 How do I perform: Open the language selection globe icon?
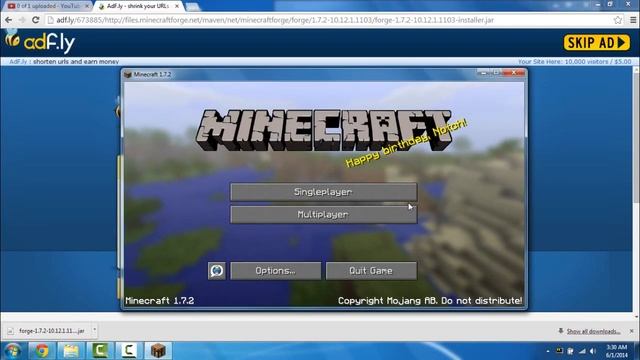tap(217, 271)
